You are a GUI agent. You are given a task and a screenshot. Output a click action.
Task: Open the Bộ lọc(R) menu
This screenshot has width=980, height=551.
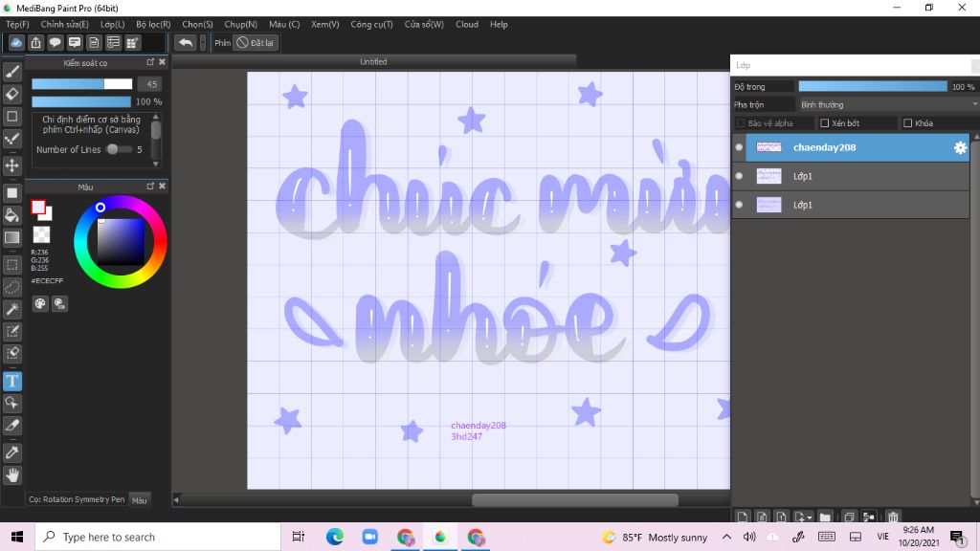153,24
